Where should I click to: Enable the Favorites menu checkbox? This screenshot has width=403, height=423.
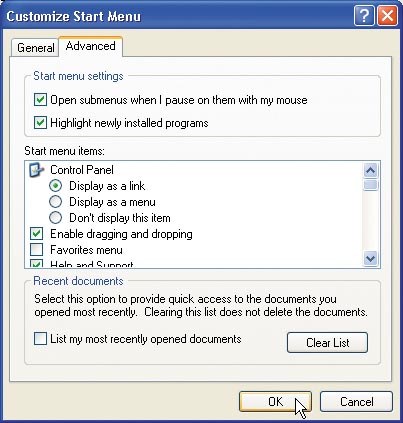(37, 250)
